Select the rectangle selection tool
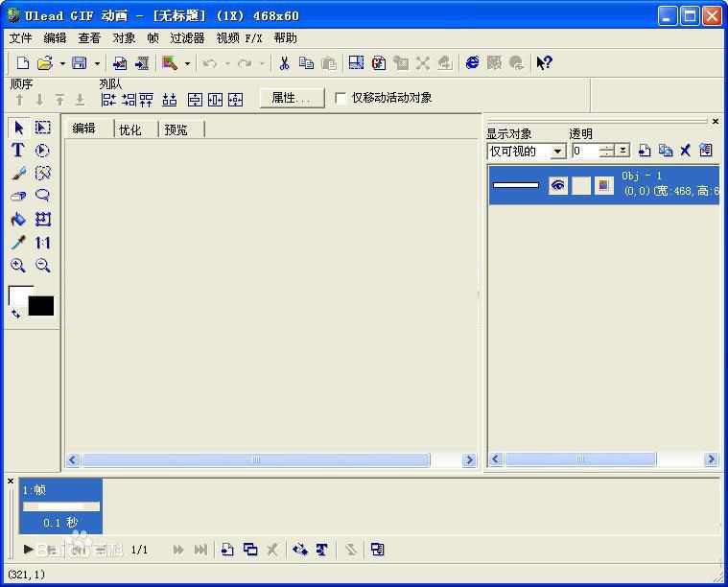The width and height of the screenshot is (728, 587). 43,128
